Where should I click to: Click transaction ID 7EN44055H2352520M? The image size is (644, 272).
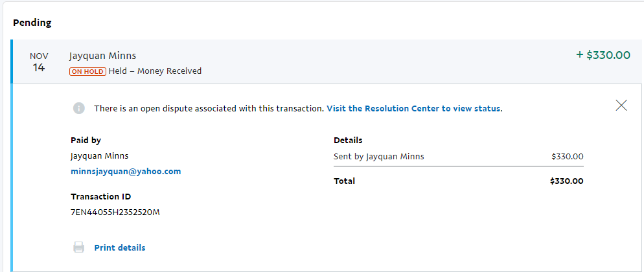pos(115,212)
